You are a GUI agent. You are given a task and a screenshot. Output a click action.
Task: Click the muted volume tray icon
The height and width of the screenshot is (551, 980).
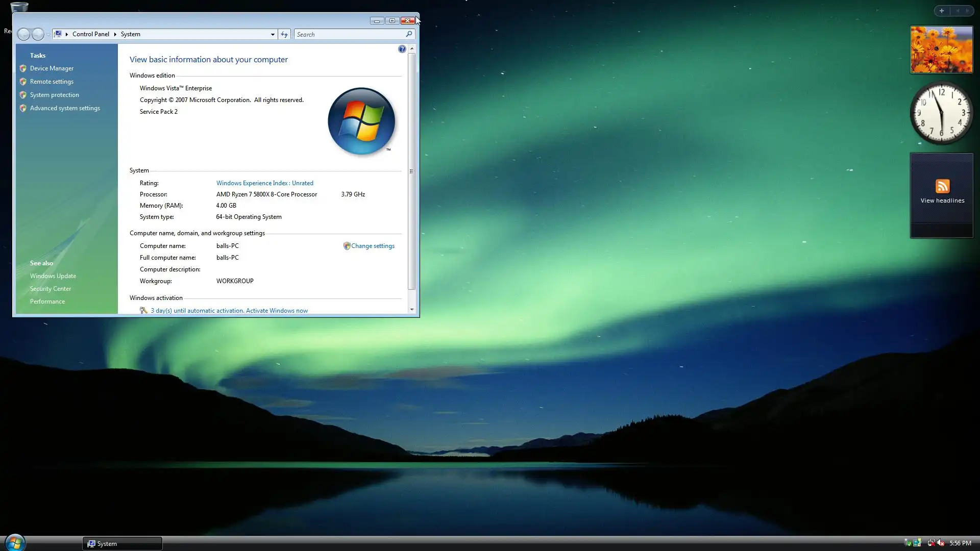point(941,543)
